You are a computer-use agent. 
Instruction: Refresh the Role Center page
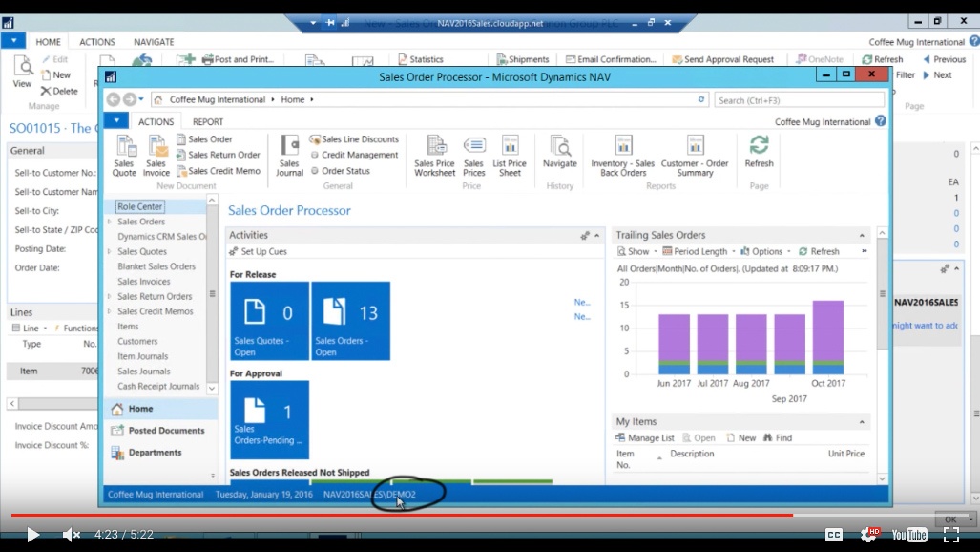[759, 152]
